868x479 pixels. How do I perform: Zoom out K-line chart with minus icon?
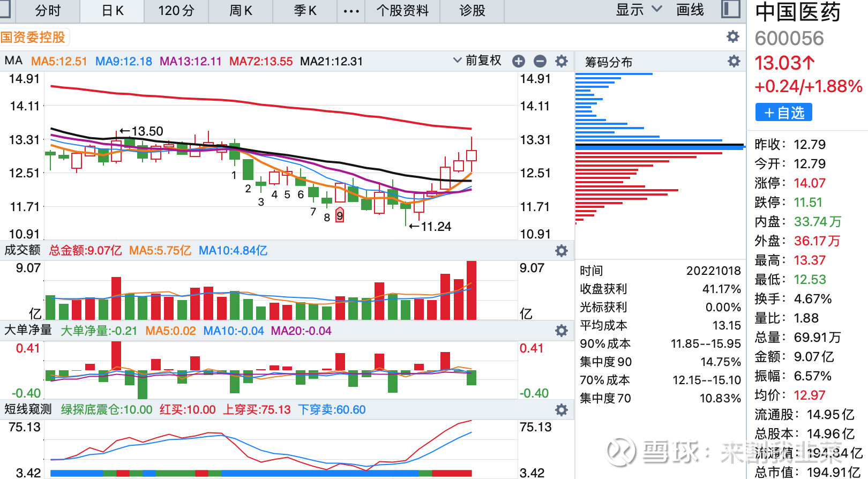(540, 61)
